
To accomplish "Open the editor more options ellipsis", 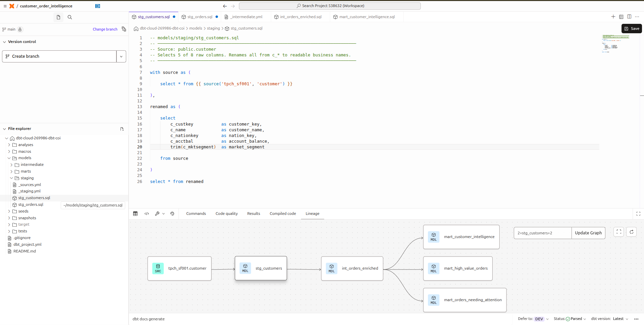I will pyautogui.click(x=637, y=17).
